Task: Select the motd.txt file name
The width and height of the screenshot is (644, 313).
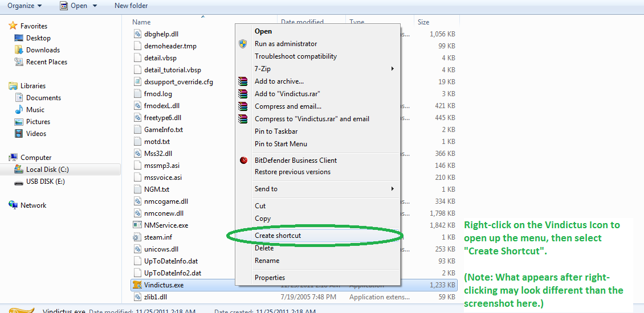Action: pyautogui.click(x=157, y=142)
